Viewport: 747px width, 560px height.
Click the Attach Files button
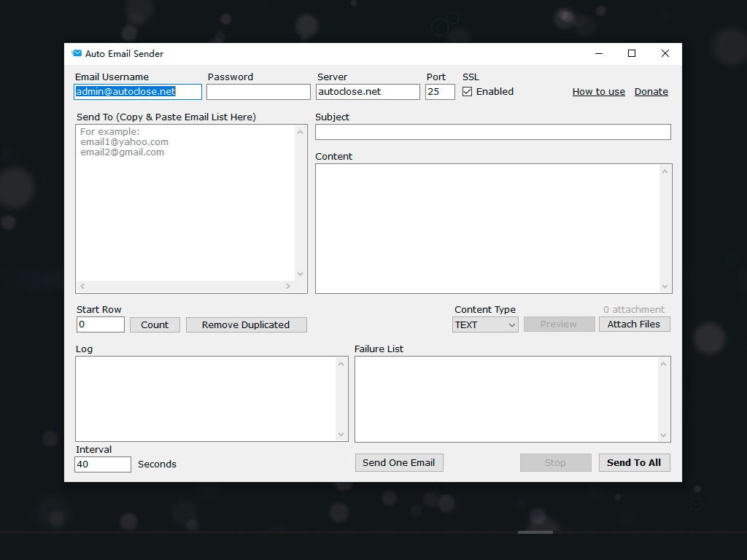pos(634,324)
